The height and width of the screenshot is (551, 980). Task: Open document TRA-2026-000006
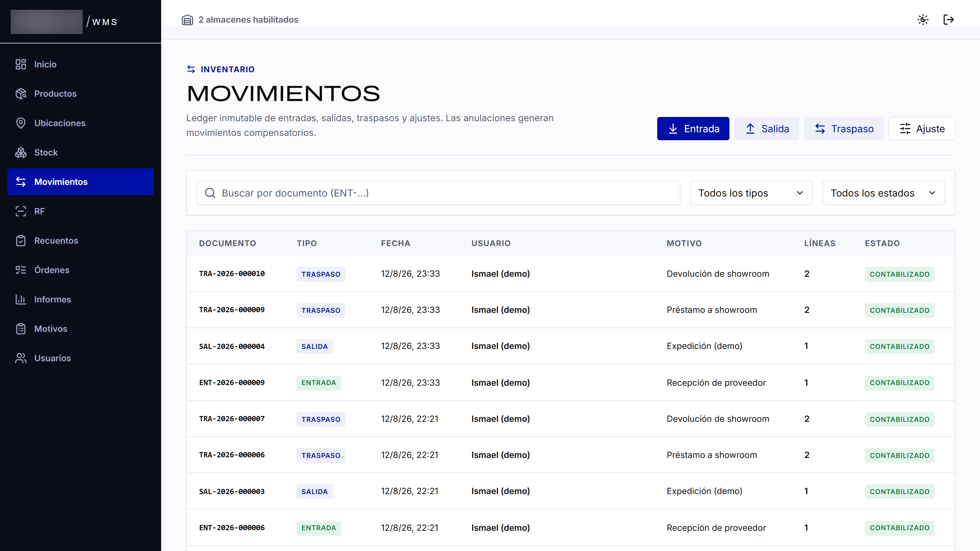(232, 455)
